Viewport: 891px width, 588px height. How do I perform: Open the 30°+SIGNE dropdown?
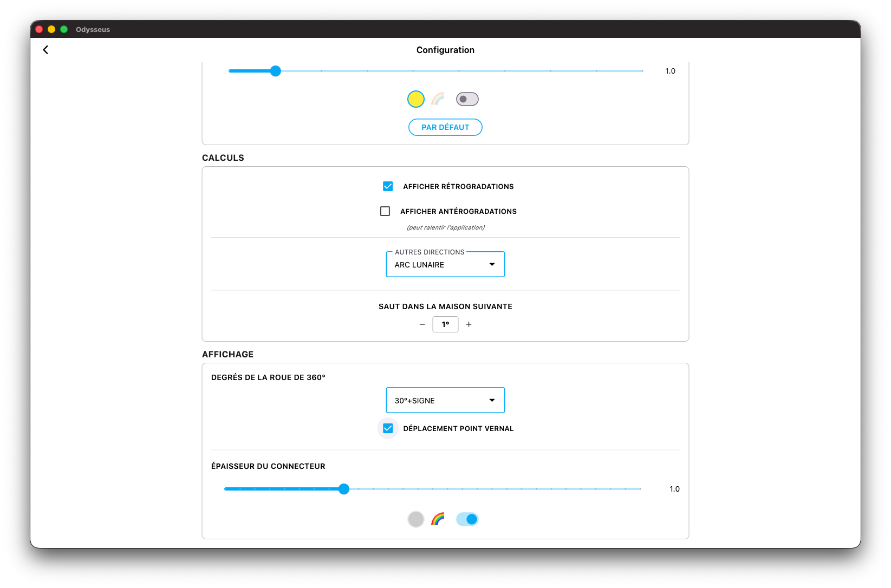(x=445, y=400)
